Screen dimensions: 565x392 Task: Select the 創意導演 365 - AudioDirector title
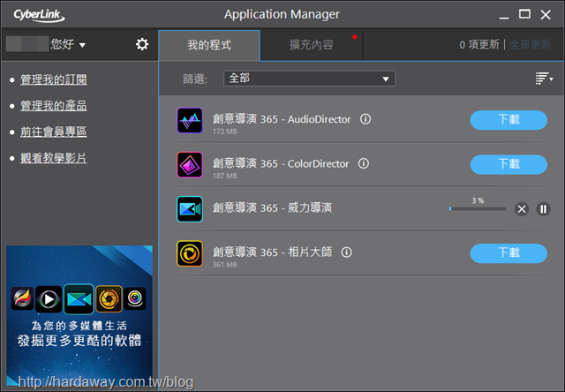pyautogui.click(x=282, y=119)
